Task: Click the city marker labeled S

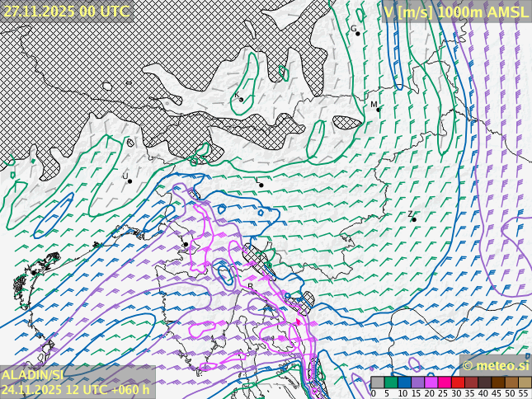Action: click(x=241, y=100)
